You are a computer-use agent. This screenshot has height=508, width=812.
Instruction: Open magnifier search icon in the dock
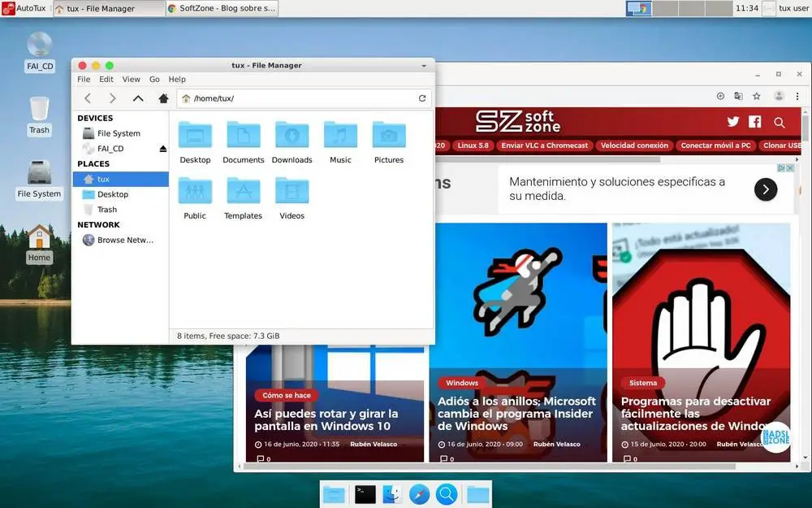(x=447, y=494)
